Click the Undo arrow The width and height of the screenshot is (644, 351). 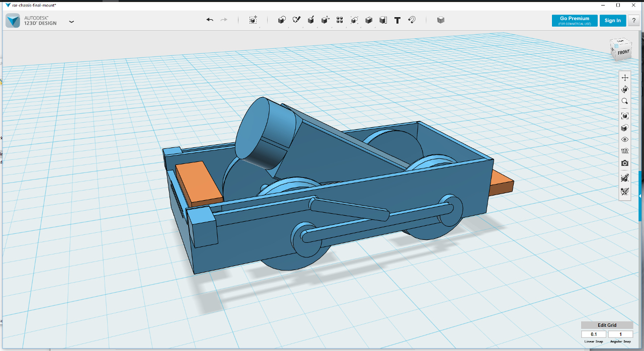210,20
